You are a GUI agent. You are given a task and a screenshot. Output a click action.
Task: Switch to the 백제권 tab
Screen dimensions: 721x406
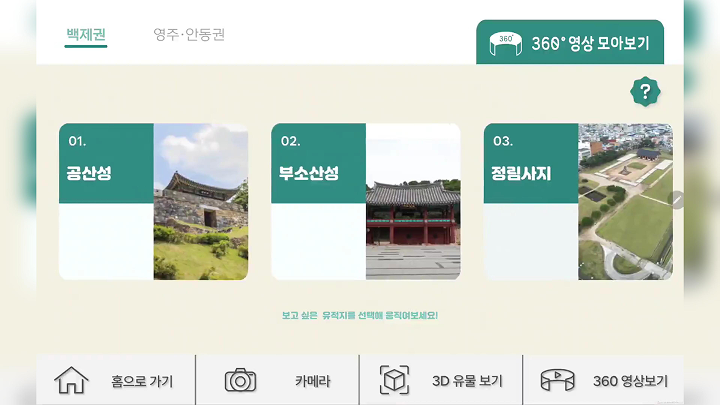(x=86, y=34)
